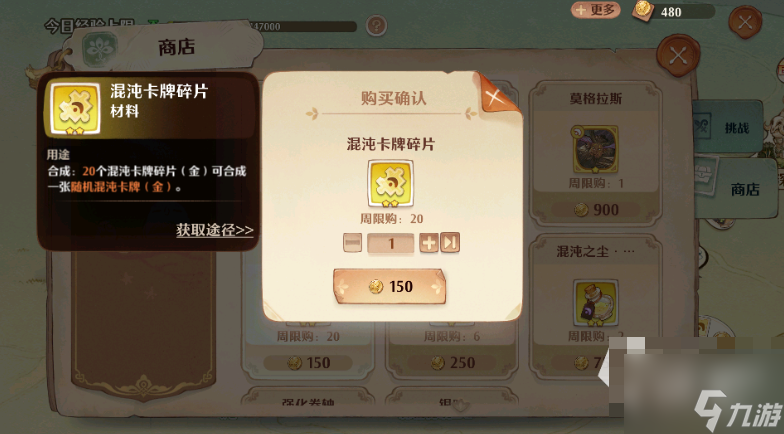The image size is (784, 434).
Task: Click the 150 coin price in shop list
Action: [x=308, y=363]
